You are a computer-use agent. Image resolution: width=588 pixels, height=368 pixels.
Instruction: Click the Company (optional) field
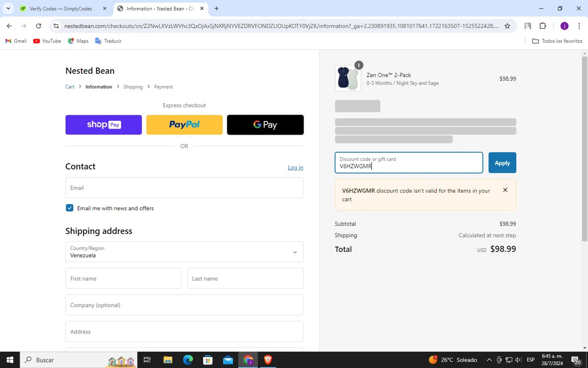click(184, 305)
